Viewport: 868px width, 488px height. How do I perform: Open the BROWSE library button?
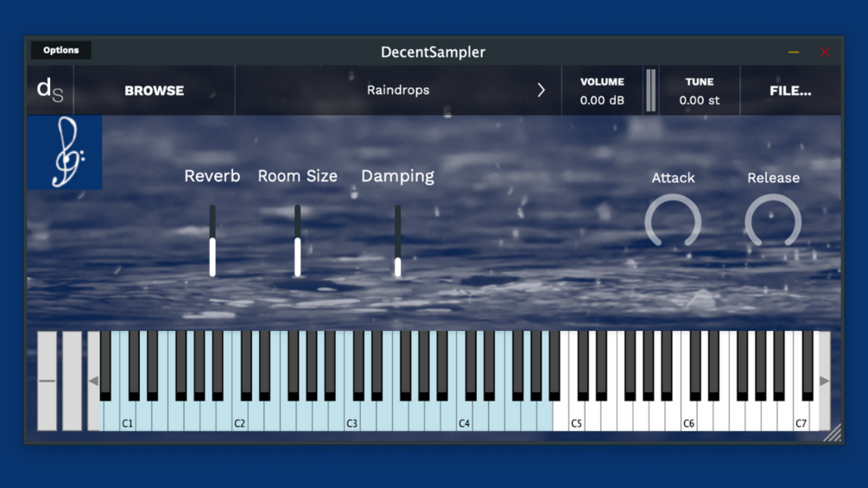coord(154,90)
